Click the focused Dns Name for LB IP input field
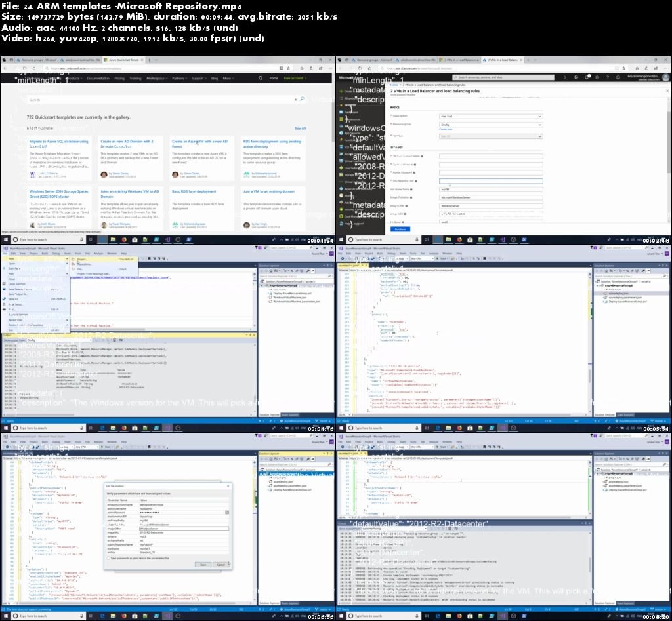The image size is (672, 621). (x=491, y=181)
